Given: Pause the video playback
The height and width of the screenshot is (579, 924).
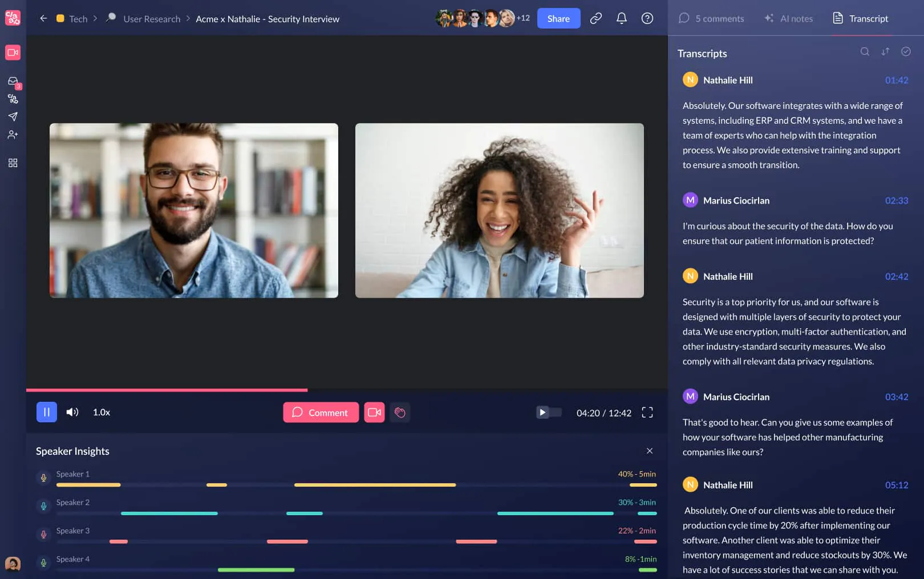Looking at the screenshot, I should [46, 411].
